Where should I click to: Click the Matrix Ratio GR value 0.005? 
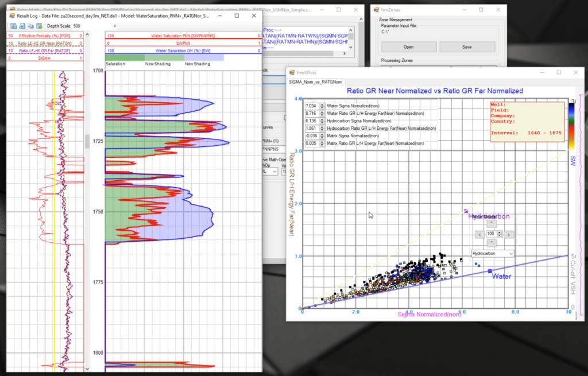(312, 143)
